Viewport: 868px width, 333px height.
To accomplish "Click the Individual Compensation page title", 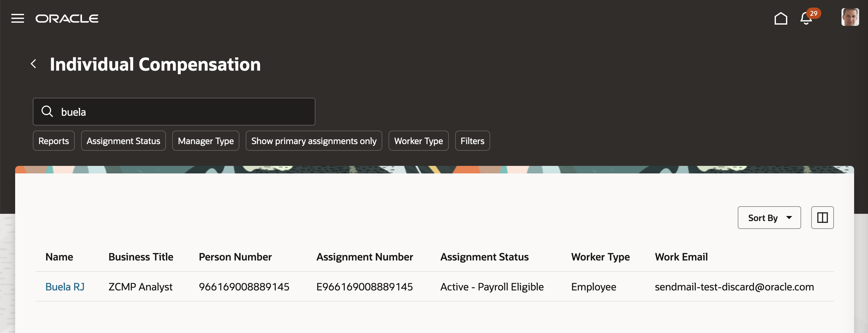I will pyautogui.click(x=155, y=64).
